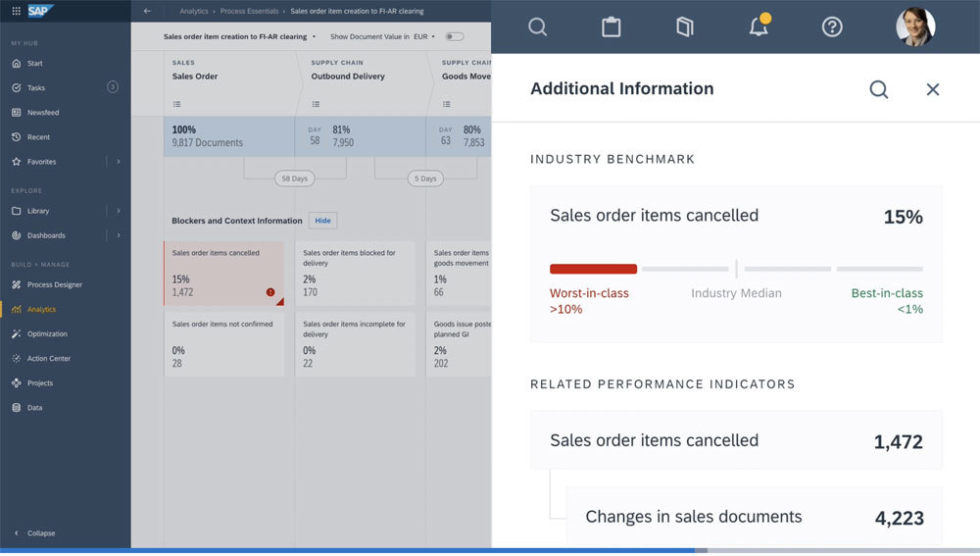Click search icon in Additional Information panel
Screen dimensions: 980x556
879,89
